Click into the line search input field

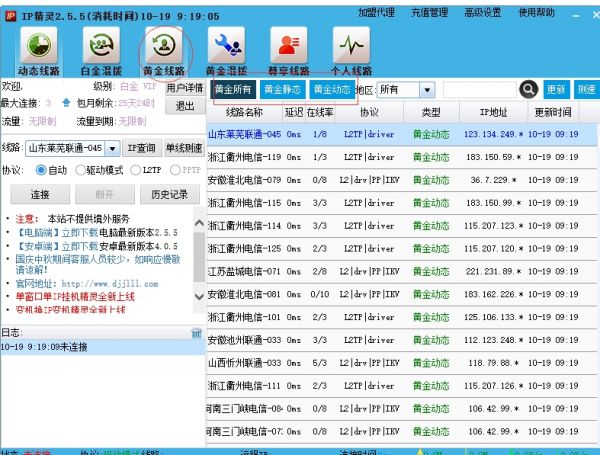tap(479, 90)
